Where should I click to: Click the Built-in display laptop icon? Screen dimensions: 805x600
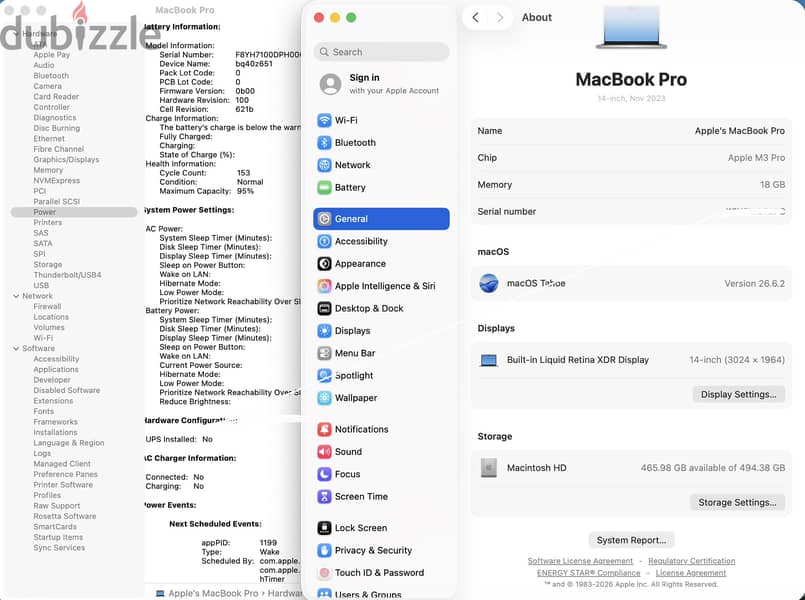[488, 360]
